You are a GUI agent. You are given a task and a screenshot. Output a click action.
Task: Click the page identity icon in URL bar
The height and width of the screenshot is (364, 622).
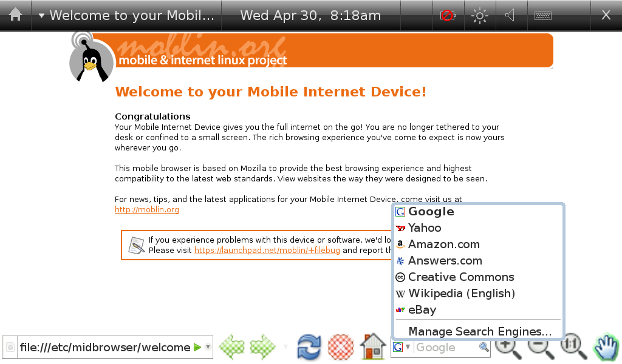(10, 348)
